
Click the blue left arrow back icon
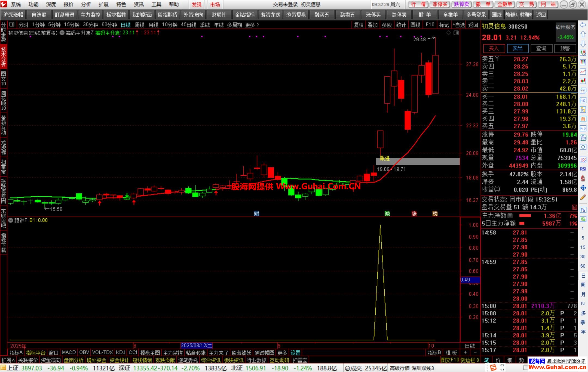(583, 25)
